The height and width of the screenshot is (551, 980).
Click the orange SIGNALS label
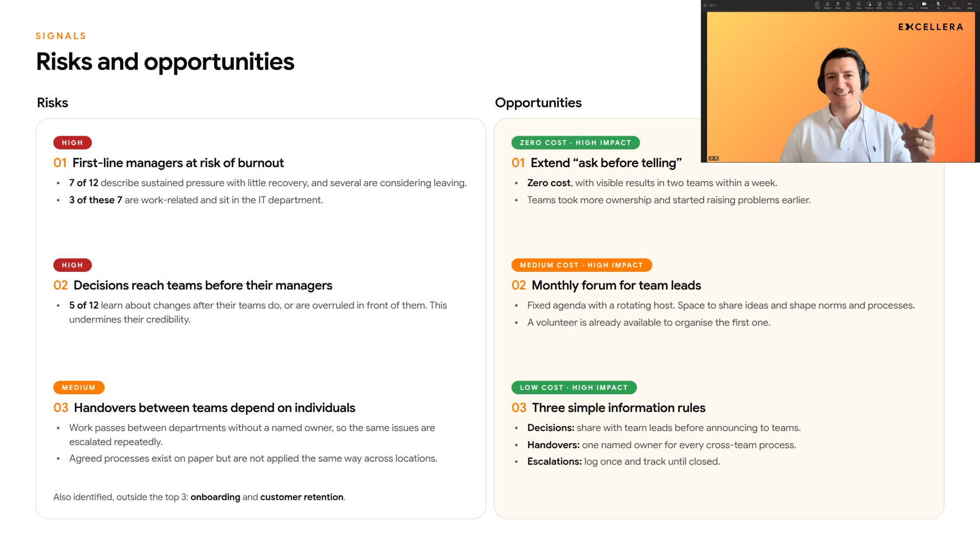click(x=61, y=36)
